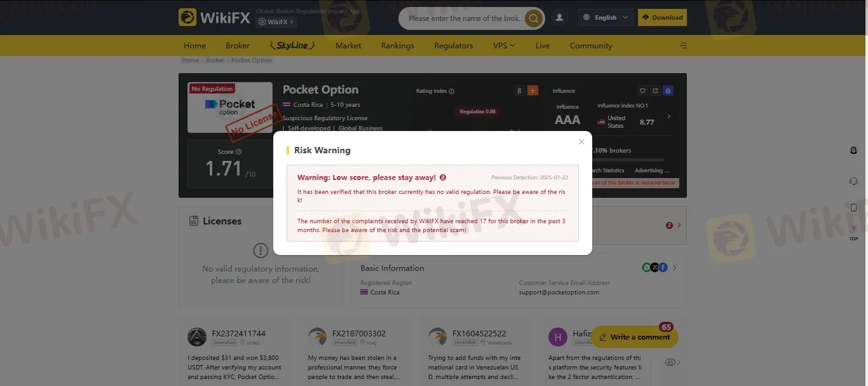Close the Risk Warning dialog

pyautogui.click(x=581, y=142)
